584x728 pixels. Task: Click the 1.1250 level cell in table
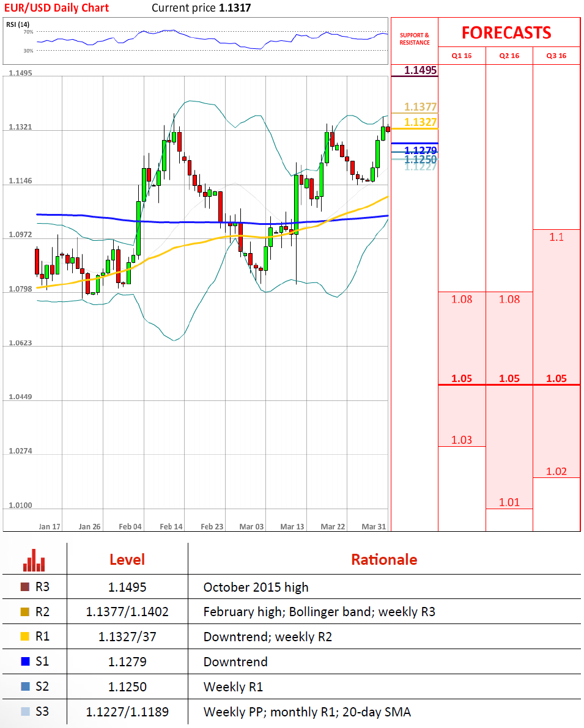click(x=127, y=686)
